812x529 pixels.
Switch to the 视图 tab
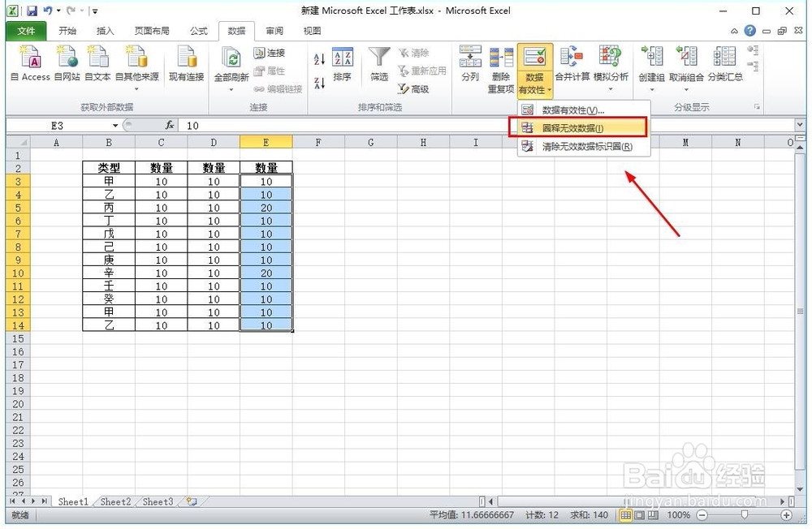(x=312, y=31)
